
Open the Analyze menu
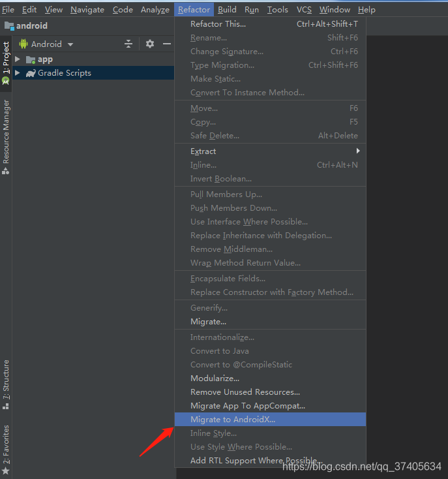(155, 10)
